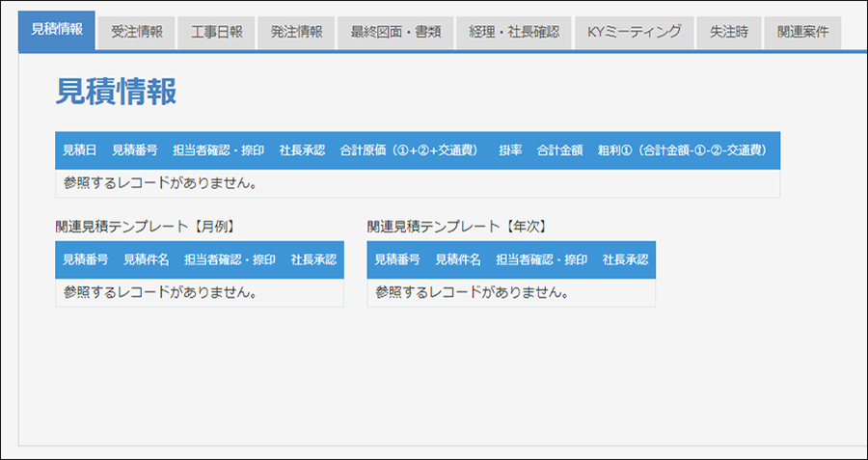Click 担当者確認・捺印 header in top table

coord(218,150)
